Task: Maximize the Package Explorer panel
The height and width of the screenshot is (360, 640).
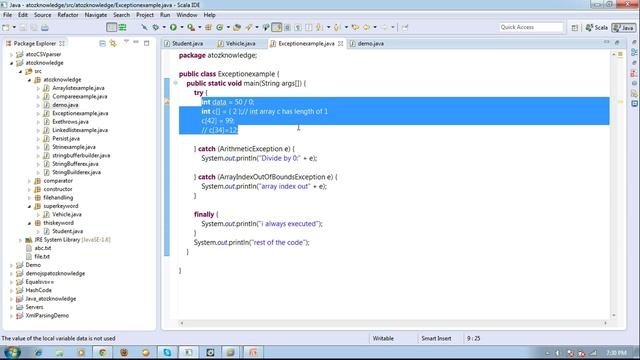Action: (x=147, y=43)
